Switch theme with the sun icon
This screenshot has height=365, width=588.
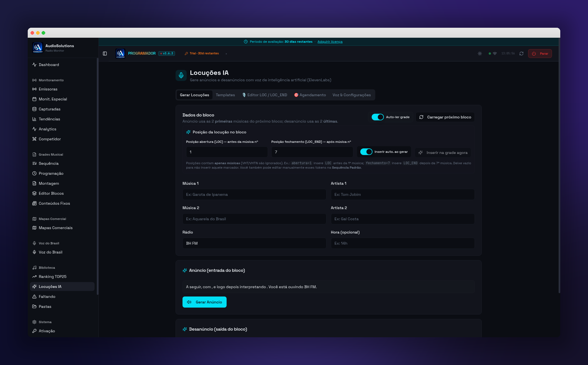[480, 54]
